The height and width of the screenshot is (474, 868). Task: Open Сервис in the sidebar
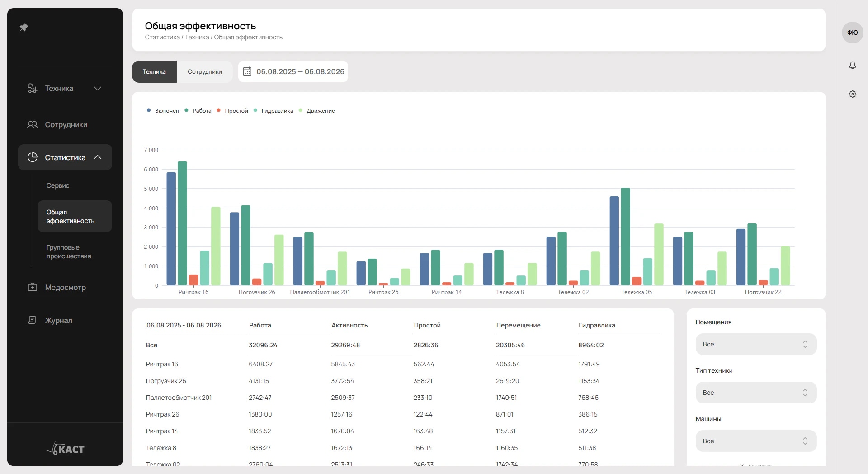click(x=58, y=185)
